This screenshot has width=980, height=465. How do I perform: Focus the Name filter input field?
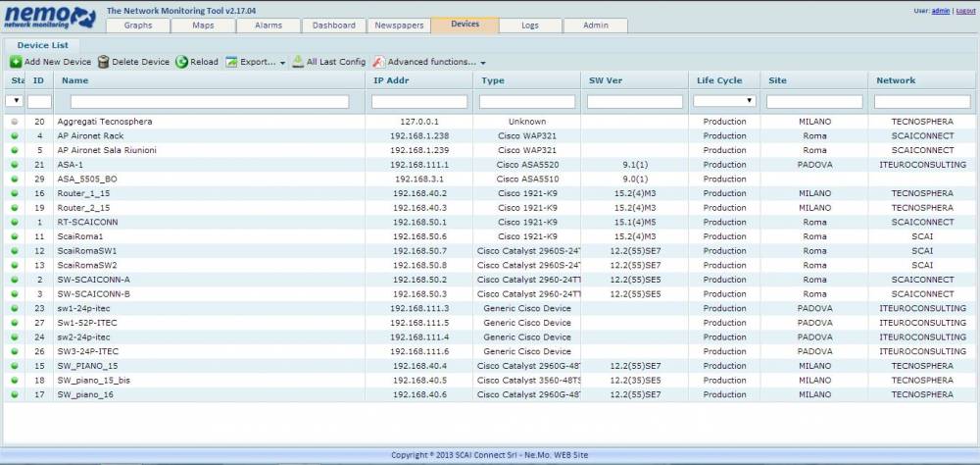pyautogui.click(x=210, y=101)
